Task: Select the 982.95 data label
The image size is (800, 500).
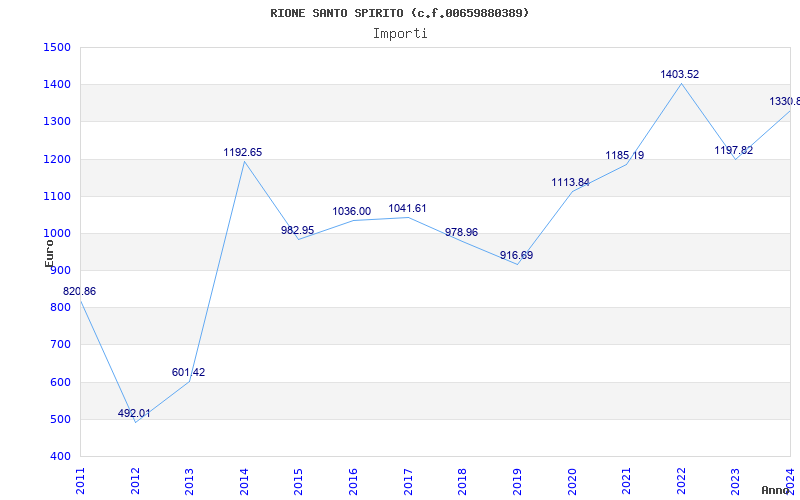Action: pyautogui.click(x=297, y=230)
